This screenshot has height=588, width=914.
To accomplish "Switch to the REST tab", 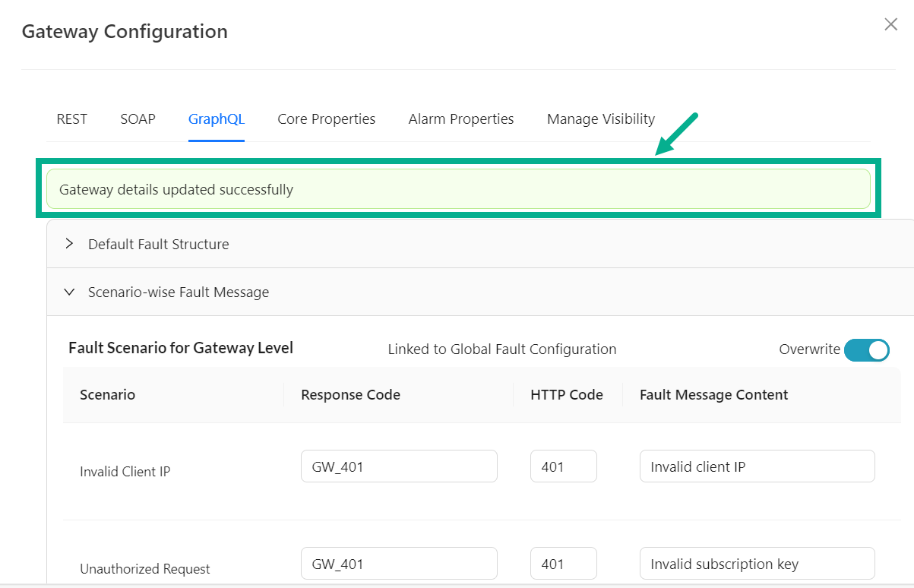I will pyautogui.click(x=71, y=119).
